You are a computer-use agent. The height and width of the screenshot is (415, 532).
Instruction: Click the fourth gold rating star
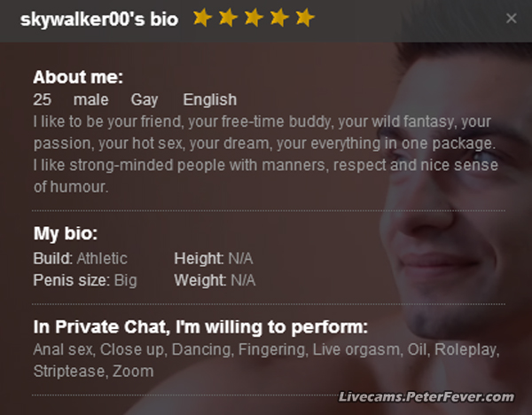click(x=279, y=18)
